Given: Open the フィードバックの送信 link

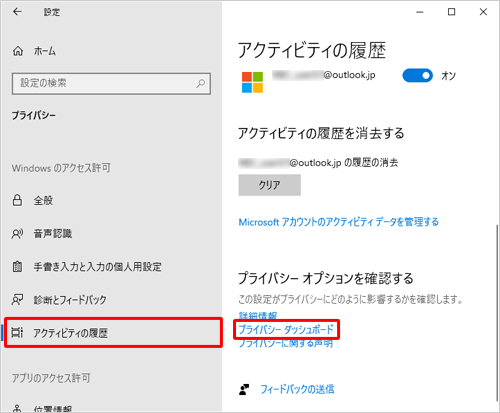Looking at the screenshot, I should click(297, 389).
